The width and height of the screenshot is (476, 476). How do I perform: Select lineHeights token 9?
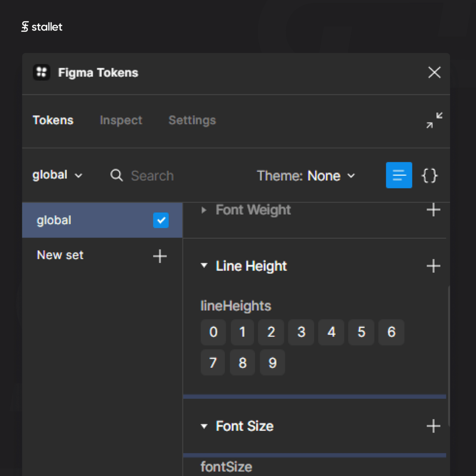pos(272,362)
